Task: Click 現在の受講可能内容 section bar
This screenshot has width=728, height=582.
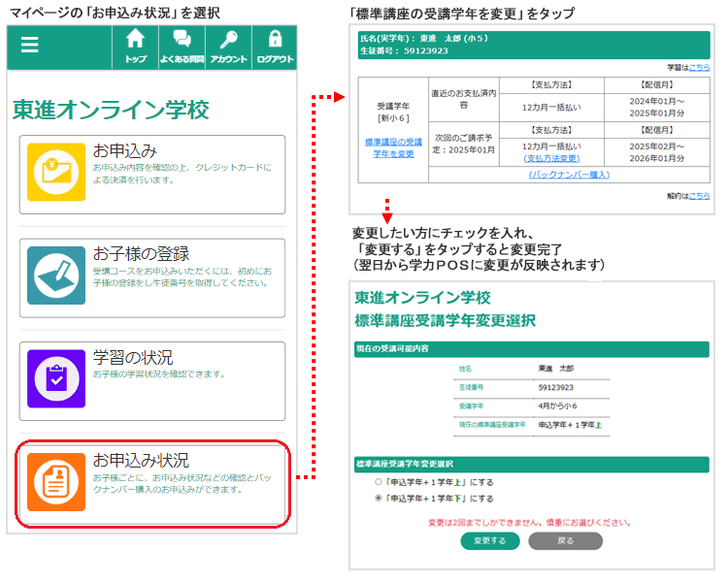Action: [x=532, y=349]
